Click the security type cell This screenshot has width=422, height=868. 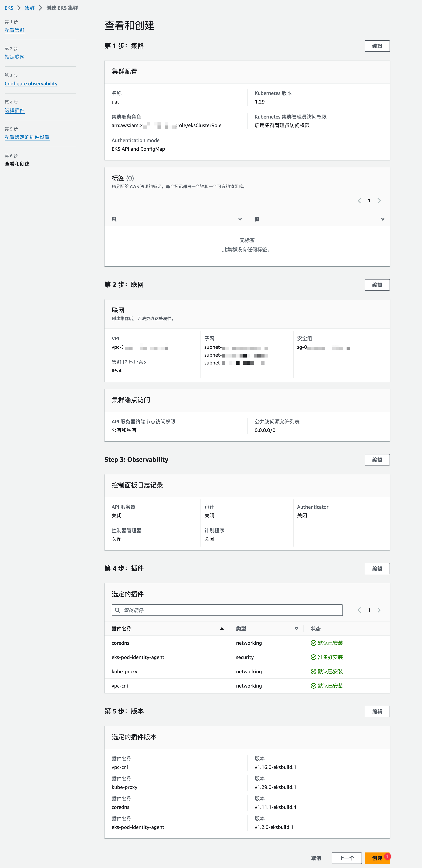[x=245, y=657]
